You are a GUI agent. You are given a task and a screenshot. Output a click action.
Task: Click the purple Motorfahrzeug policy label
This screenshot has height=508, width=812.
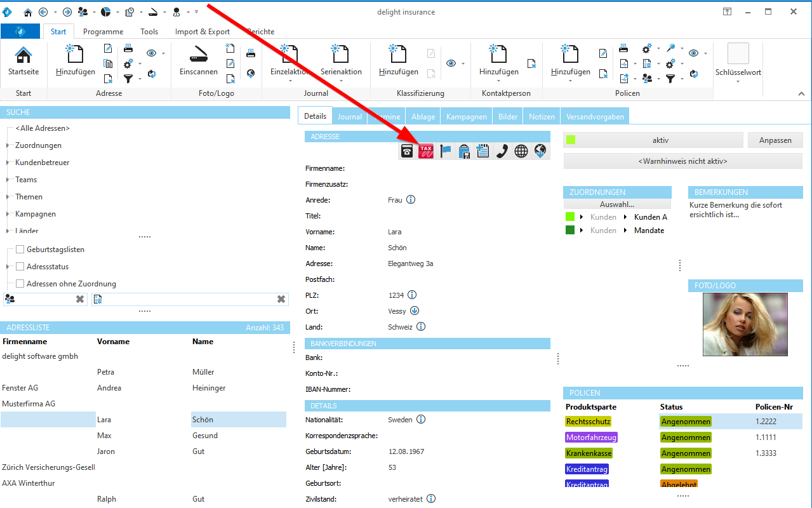tap(591, 438)
